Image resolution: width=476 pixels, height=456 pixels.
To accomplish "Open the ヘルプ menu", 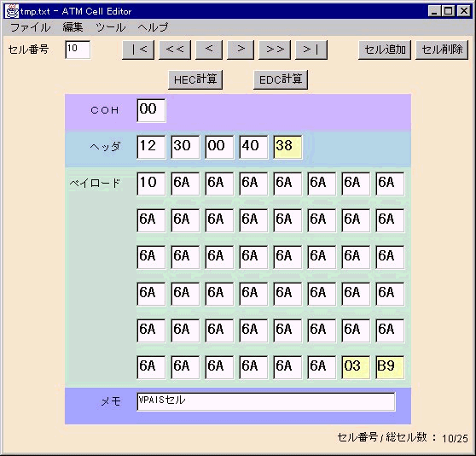I will 153,27.
